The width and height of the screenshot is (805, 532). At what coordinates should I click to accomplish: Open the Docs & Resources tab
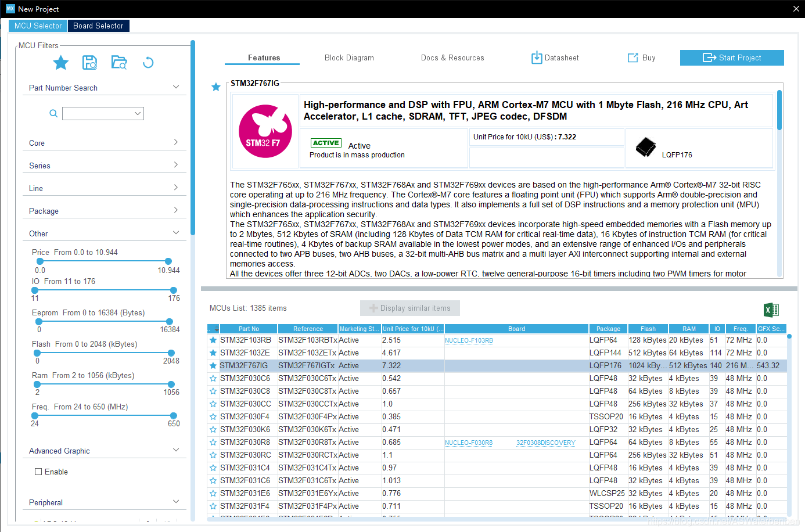(452, 58)
